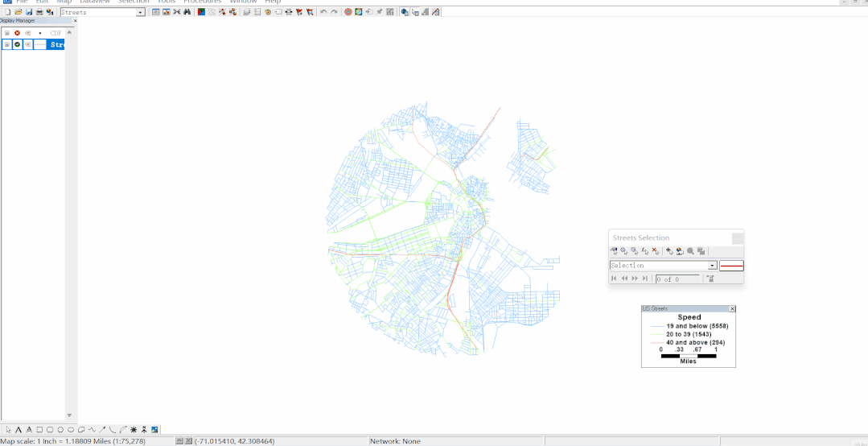Click the Streets layer line style sample
The width and height of the screenshot is (868, 446).
tap(40, 45)
